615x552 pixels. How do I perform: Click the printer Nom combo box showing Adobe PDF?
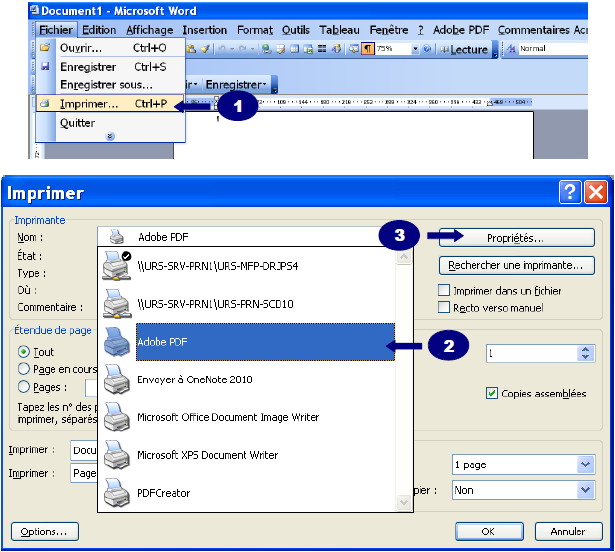(x=238, y=237)
